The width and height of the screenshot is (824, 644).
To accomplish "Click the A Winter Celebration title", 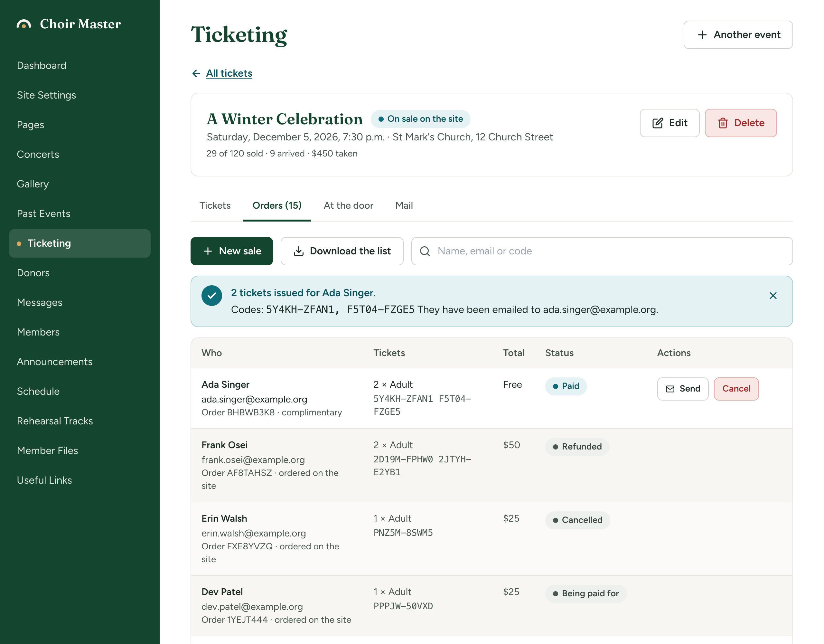I will tap(285, 119).
